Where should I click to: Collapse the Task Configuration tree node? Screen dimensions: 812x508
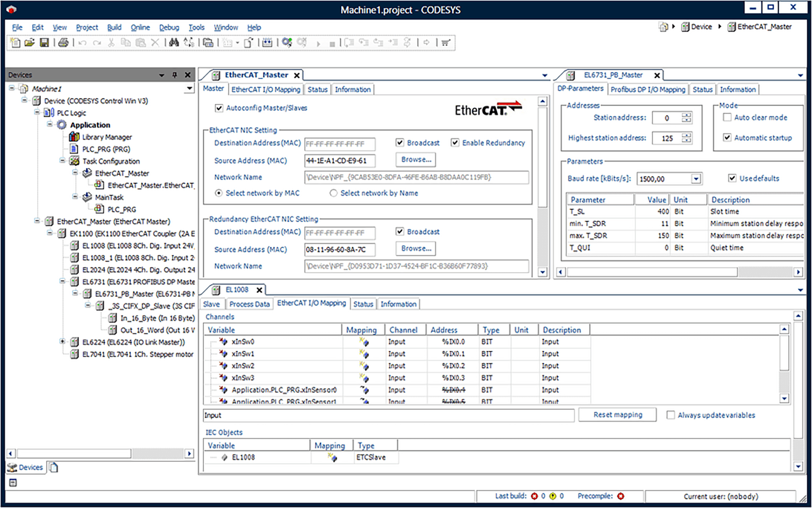tap(62, 161)
